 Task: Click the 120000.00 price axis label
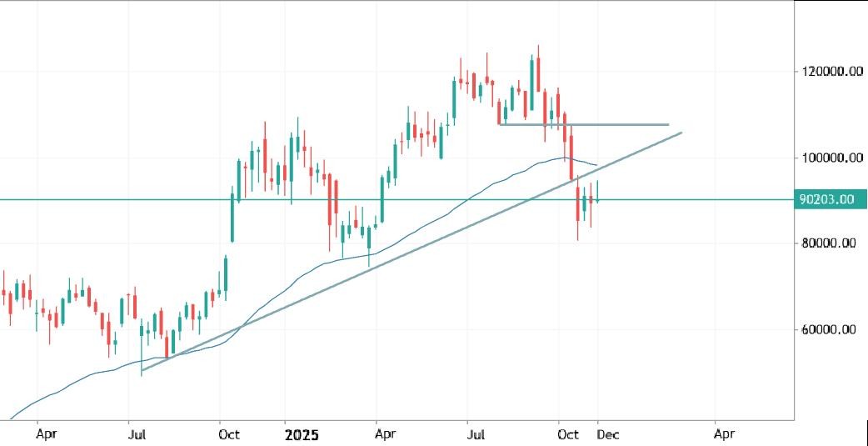pyautogui.click(x=826, y=72)
